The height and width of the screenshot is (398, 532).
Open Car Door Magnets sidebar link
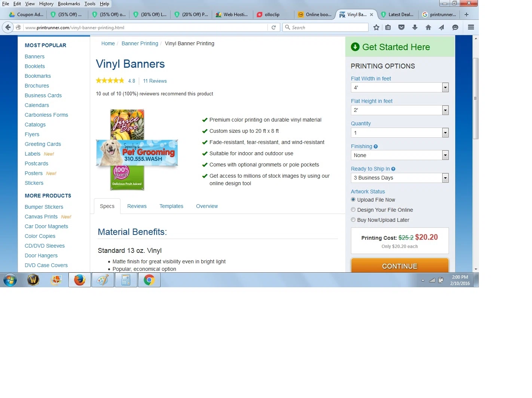pos(46,226)
